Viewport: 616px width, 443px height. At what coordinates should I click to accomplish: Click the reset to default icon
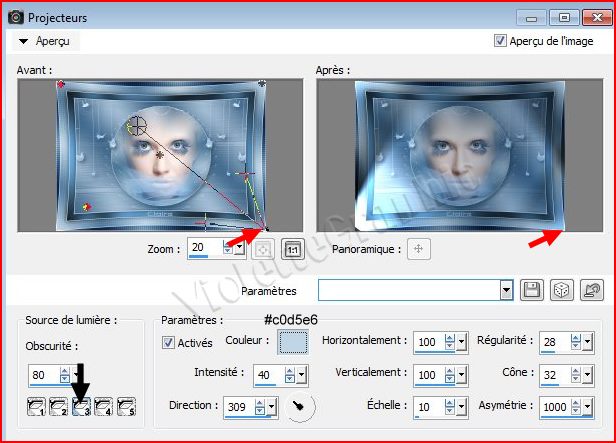tap(592, 290)
